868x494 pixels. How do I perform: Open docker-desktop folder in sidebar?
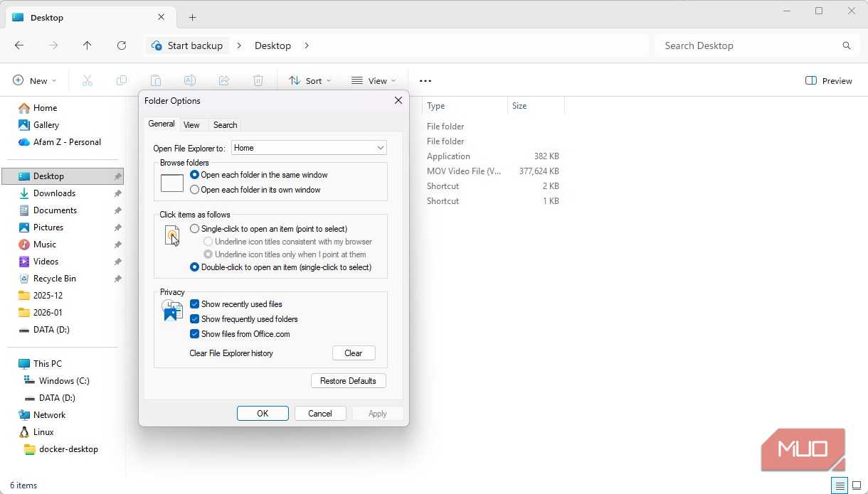68,449
